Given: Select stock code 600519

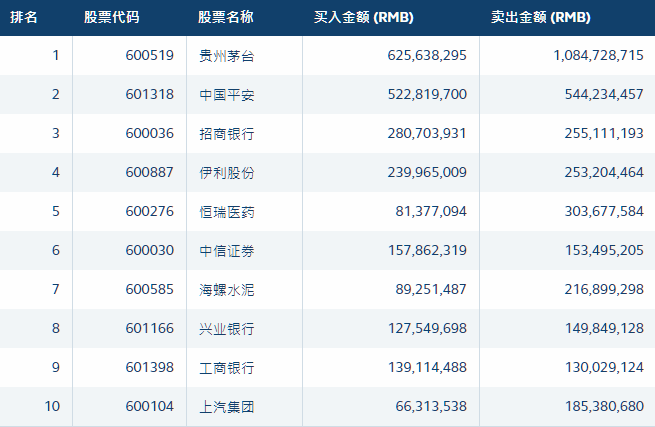Looking at the screenshot, I should point(150,55).
